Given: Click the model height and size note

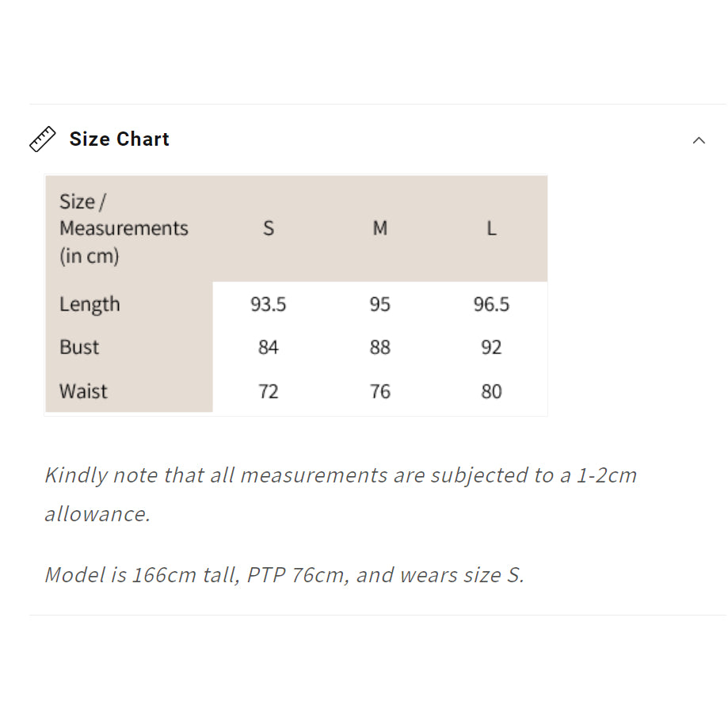Looking at the screenshot, I should tap(284, 575).
